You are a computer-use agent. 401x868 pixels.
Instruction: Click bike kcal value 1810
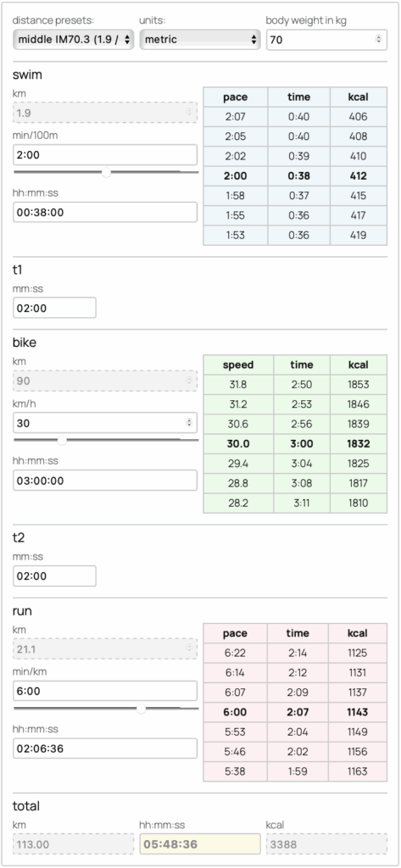[359, 504]
